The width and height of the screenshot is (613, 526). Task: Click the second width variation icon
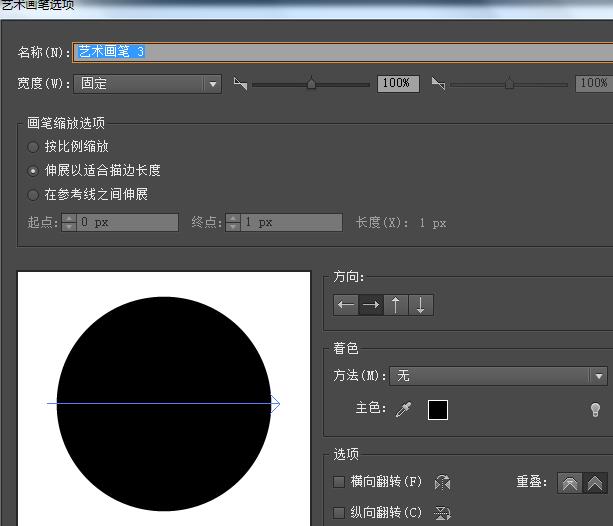[438, 83]
